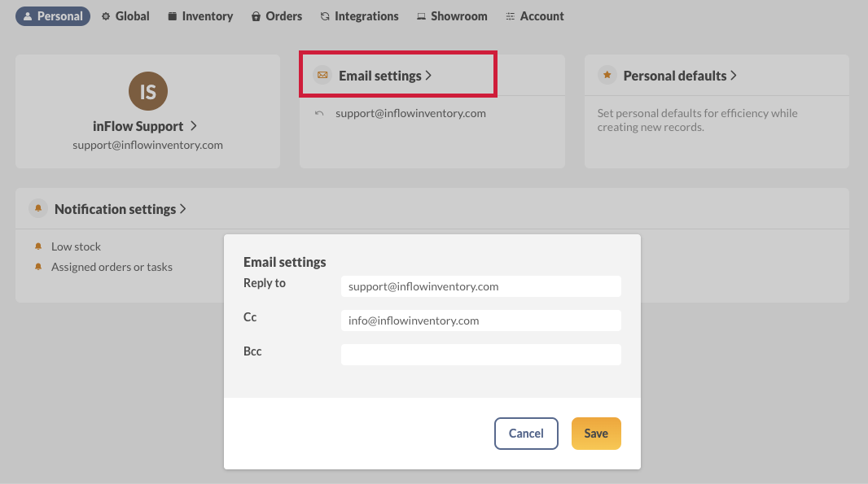Click the sync icon on the Integrations tab

click(323, 15)
